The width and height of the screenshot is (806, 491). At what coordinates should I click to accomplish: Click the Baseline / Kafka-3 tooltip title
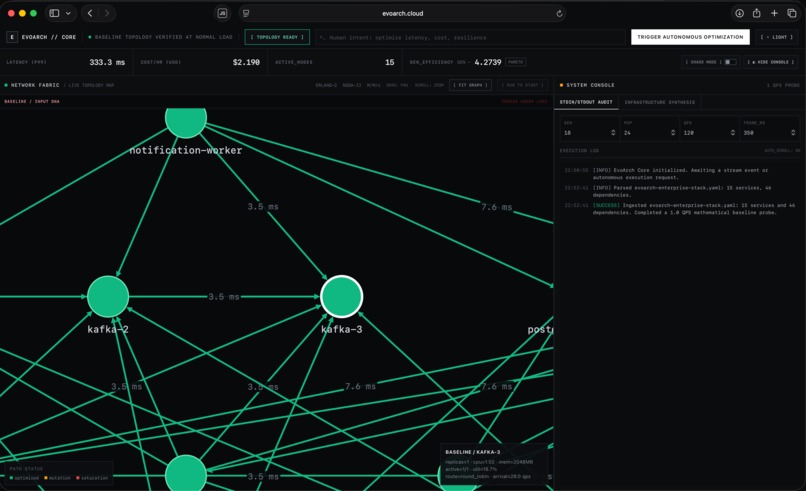pyautogui.click(x=472, y=452)
